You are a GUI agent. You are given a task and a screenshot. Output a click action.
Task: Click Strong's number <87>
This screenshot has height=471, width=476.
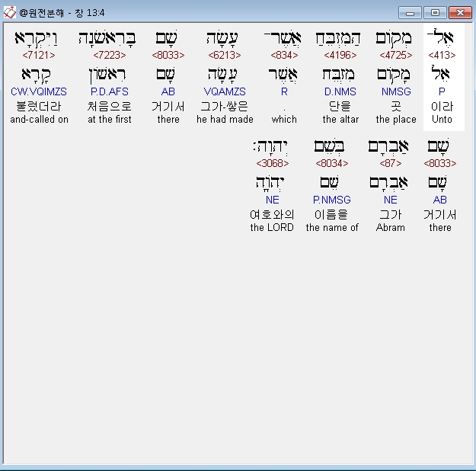[391, 164]
